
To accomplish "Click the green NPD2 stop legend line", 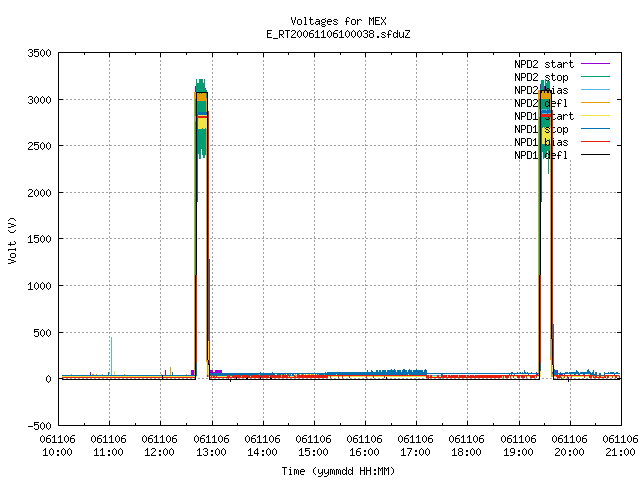I will 596,77.
